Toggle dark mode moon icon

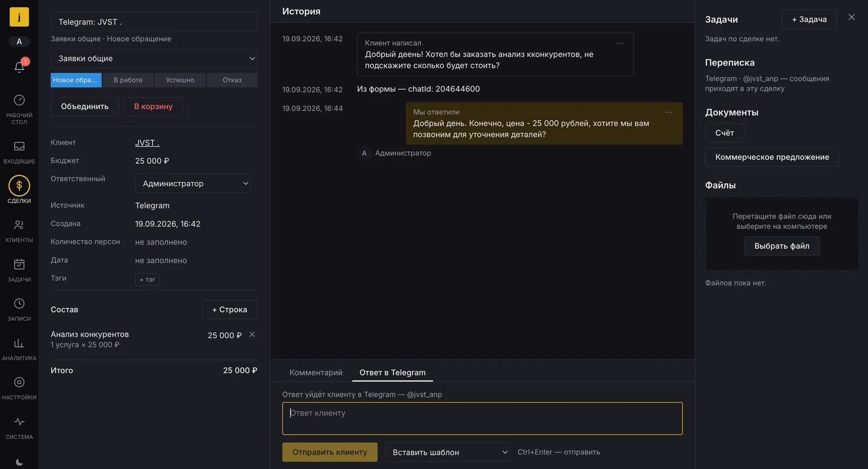(19, 462)
